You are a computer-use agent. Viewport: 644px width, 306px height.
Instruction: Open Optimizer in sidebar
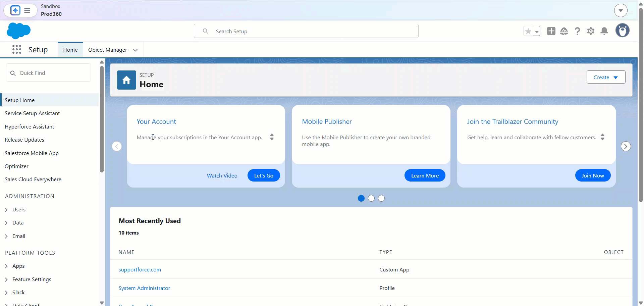(16, 166)
